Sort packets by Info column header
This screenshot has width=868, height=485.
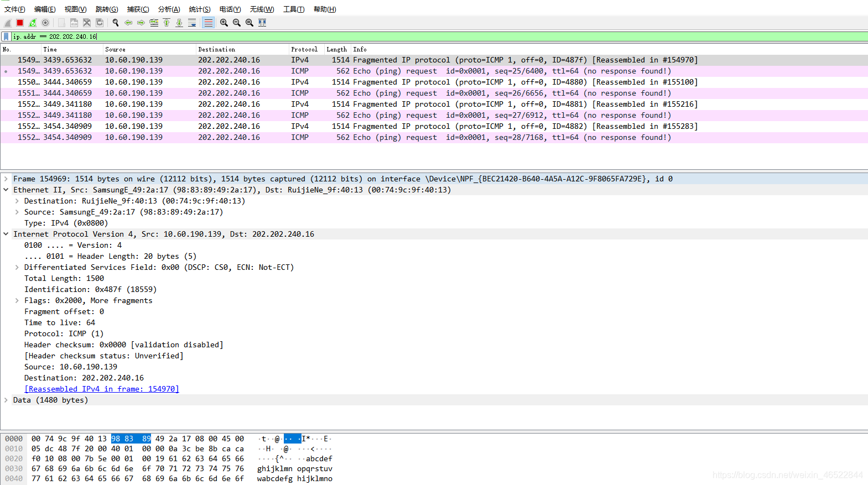(609, 49)
